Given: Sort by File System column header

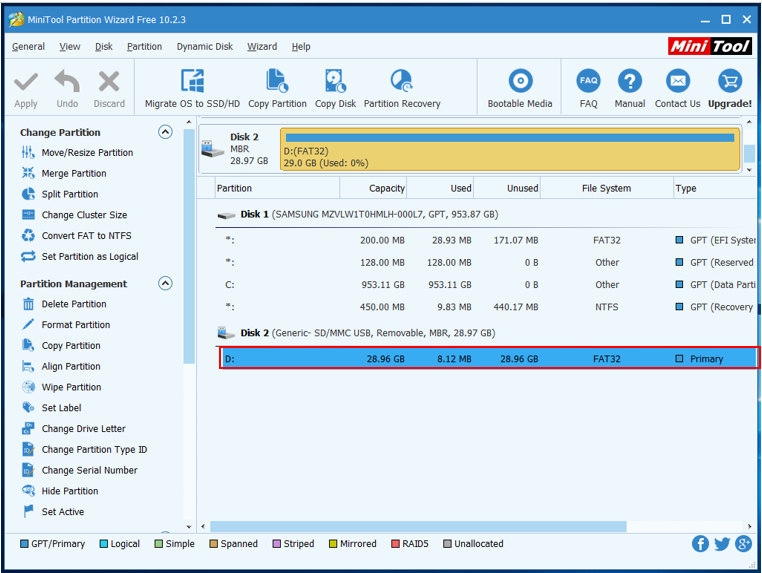Looking at the screenshot, I should [606, 188].
